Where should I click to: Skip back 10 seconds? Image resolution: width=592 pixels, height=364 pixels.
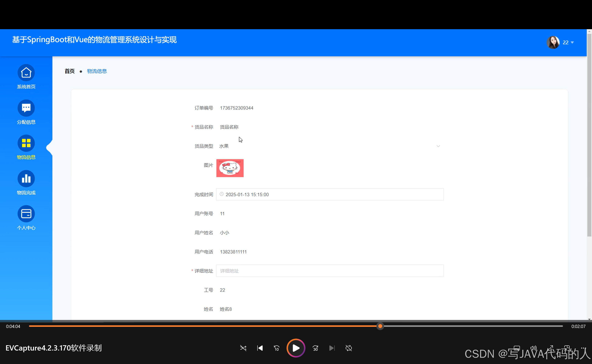276,348
